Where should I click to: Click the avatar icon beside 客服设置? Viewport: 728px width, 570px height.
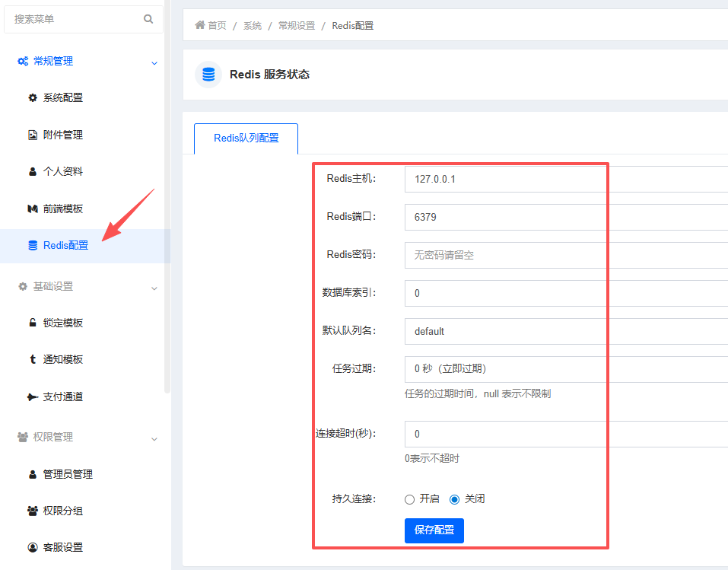[33, 548]
